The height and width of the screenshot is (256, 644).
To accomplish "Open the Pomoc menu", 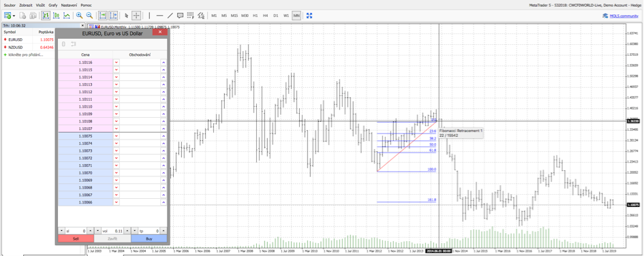I will click(x=87, y=5).
